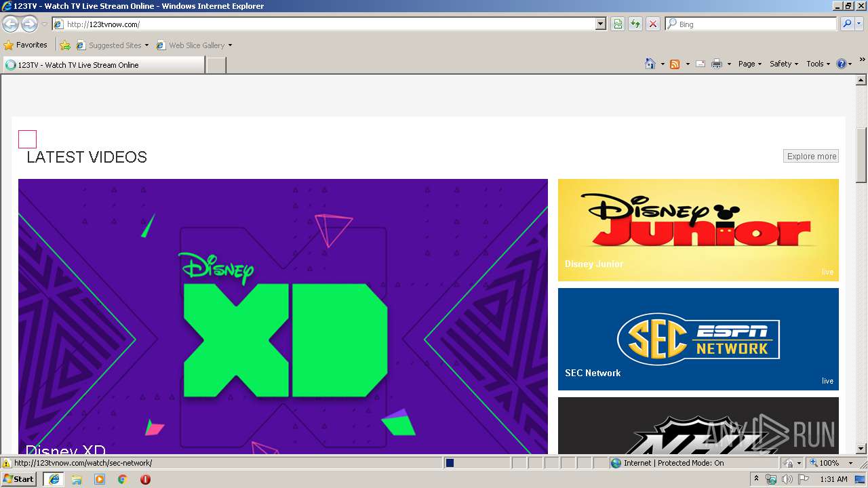
Task: Open Windows Explorer folder taskbar icon
Action: (77, 479)
